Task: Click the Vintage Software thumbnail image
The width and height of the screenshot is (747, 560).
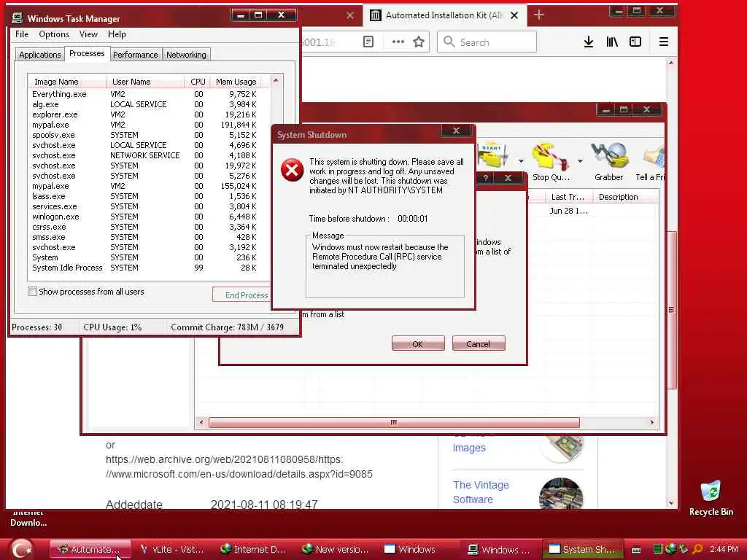Action: tap(561, 494)
